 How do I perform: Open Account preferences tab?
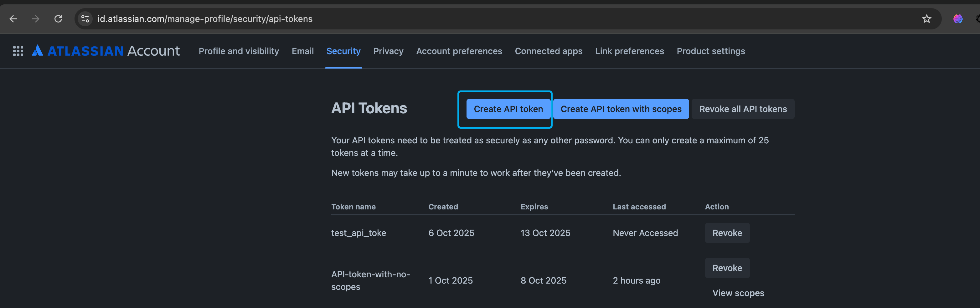tap(459, 51)
